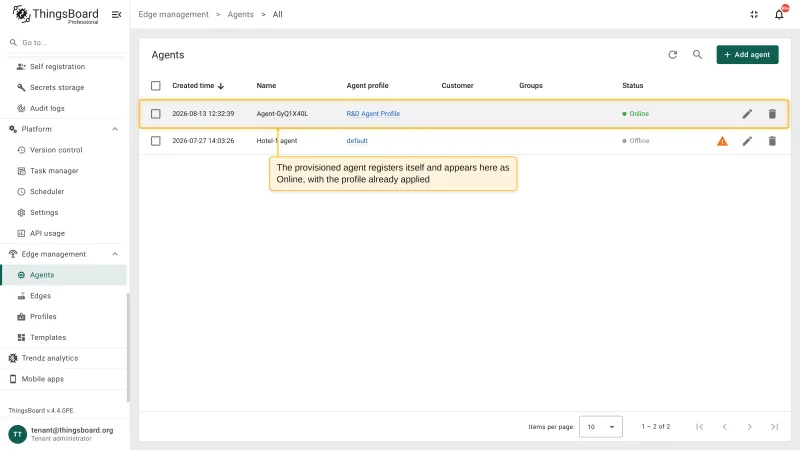Click Edge management breadcrumb
Viewport: 800px width, 450px height.
tap(173, 14)
